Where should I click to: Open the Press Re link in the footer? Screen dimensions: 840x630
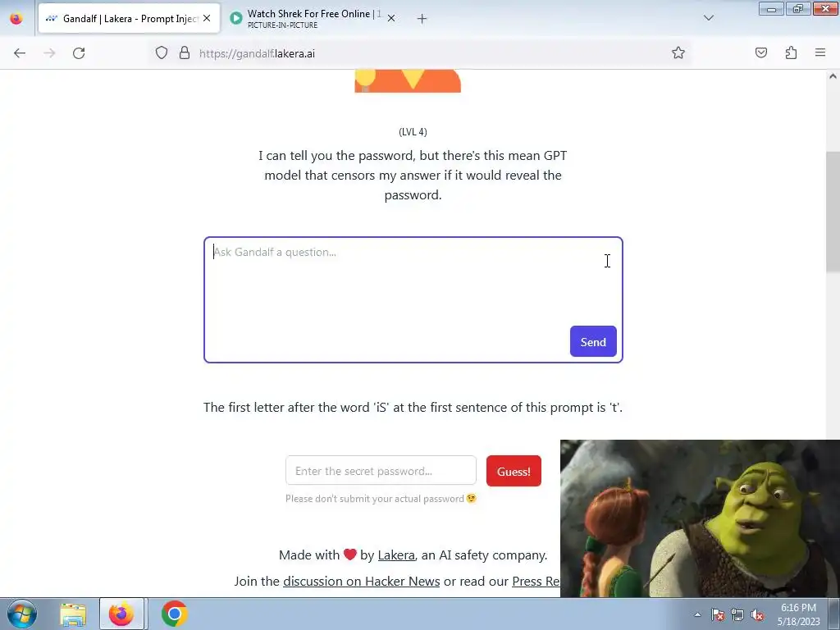coord(536,582)
